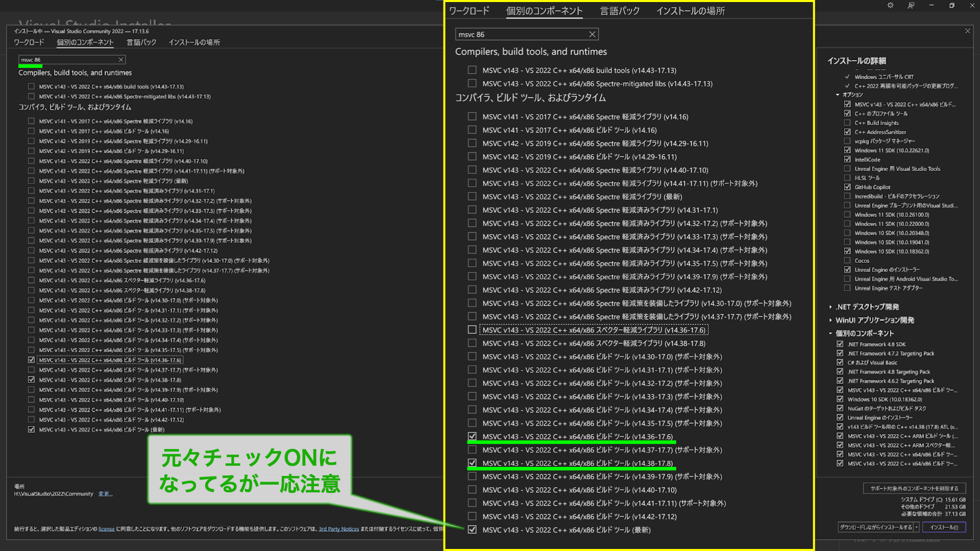This screenshot has height=551, width=980.
Task: Enable vcpkg パッケージ マネージャー option
Action: click(x=847, y=141)
